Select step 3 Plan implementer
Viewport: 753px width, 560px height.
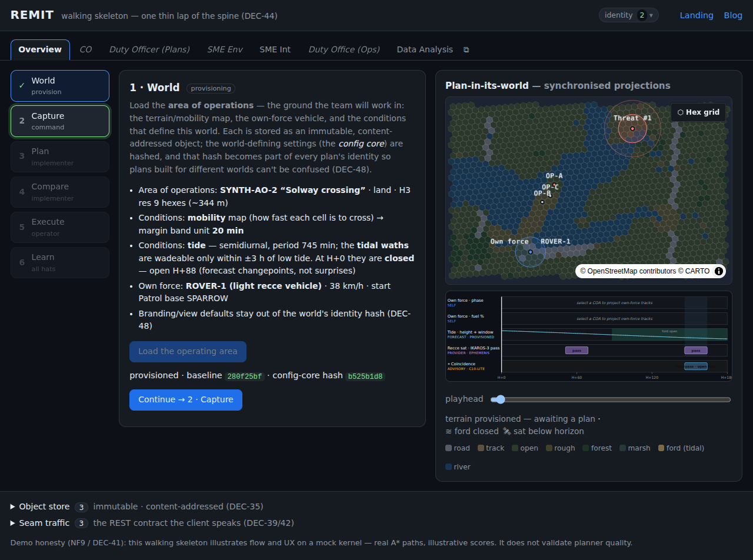point(60,156)
